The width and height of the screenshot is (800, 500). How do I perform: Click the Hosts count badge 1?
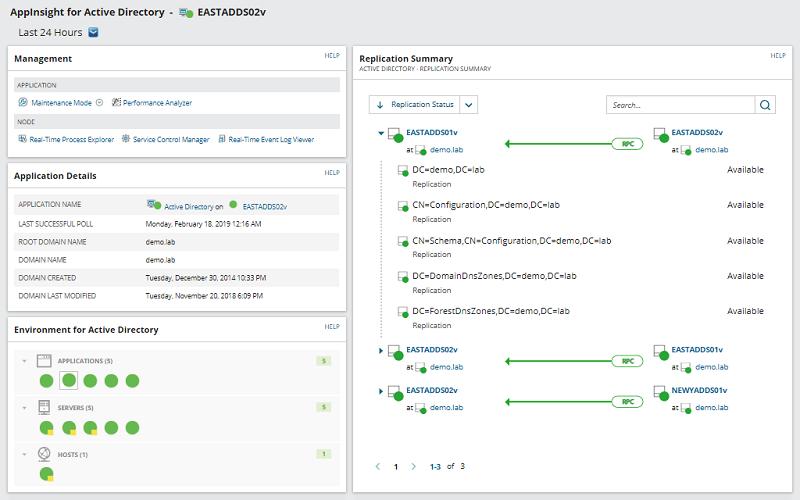pyautogui.click(x=323, y=454)
